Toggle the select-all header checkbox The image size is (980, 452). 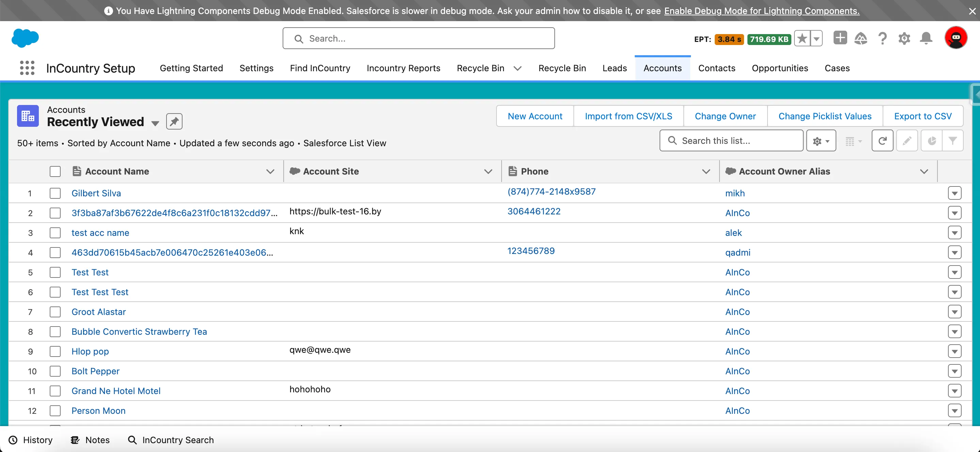click(x=55, y=171)
